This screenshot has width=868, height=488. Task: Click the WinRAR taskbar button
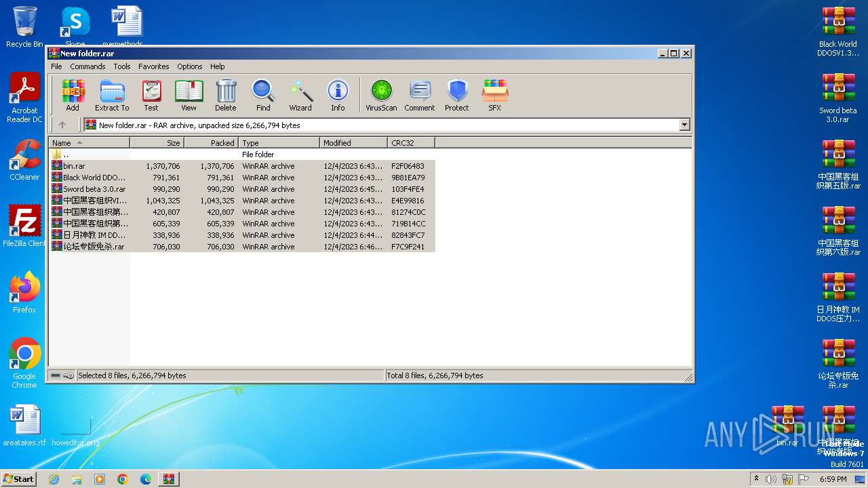169,479
